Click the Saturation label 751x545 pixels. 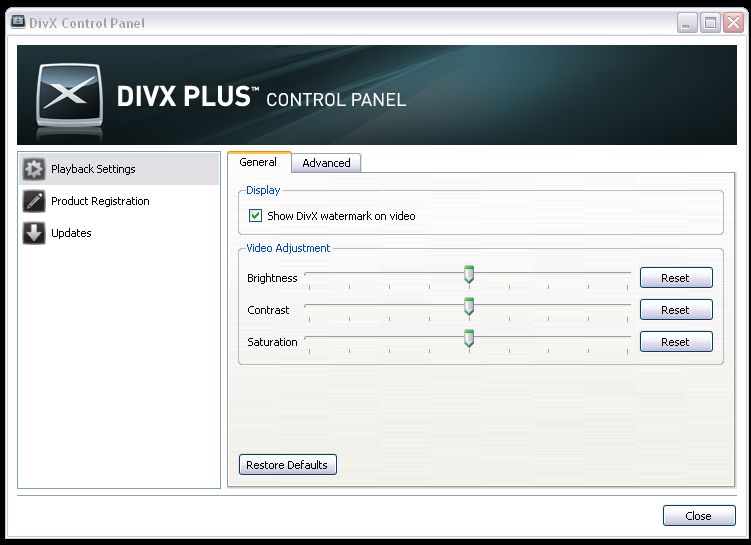272,342
